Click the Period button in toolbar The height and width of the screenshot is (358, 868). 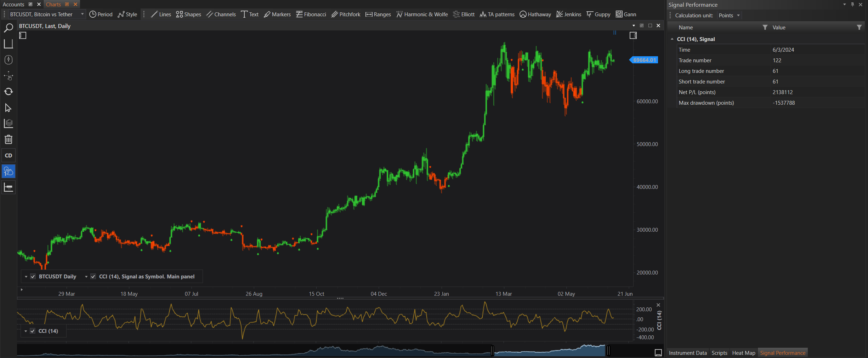pos(101,15)
